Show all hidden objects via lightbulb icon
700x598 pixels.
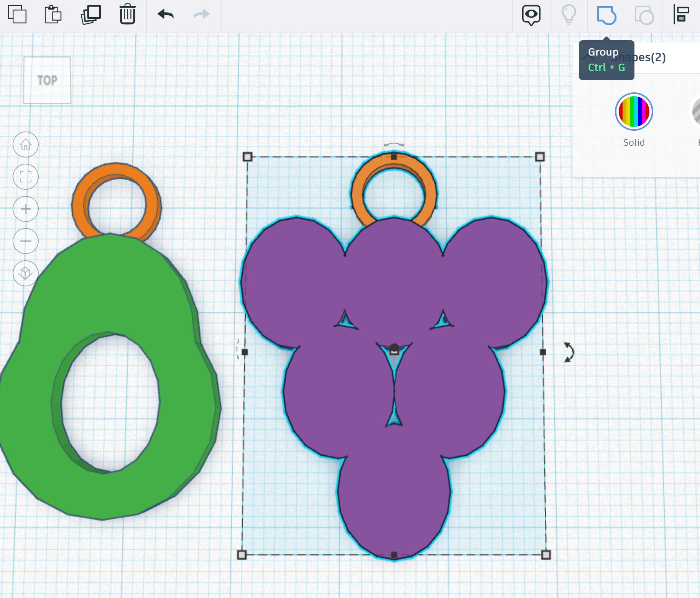(x=569, y=15)
